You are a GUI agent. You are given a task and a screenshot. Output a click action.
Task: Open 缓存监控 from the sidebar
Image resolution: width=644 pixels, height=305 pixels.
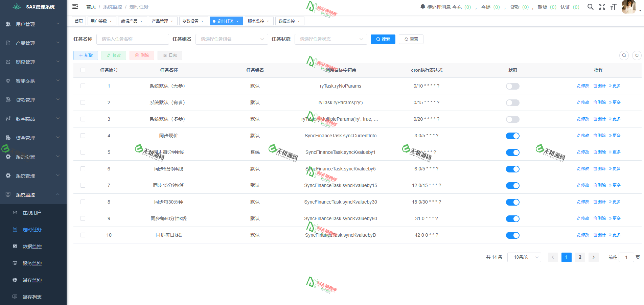32,280
